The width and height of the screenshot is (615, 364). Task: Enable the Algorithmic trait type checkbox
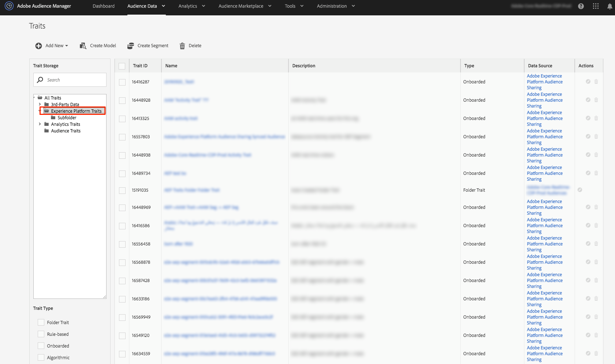41,357
